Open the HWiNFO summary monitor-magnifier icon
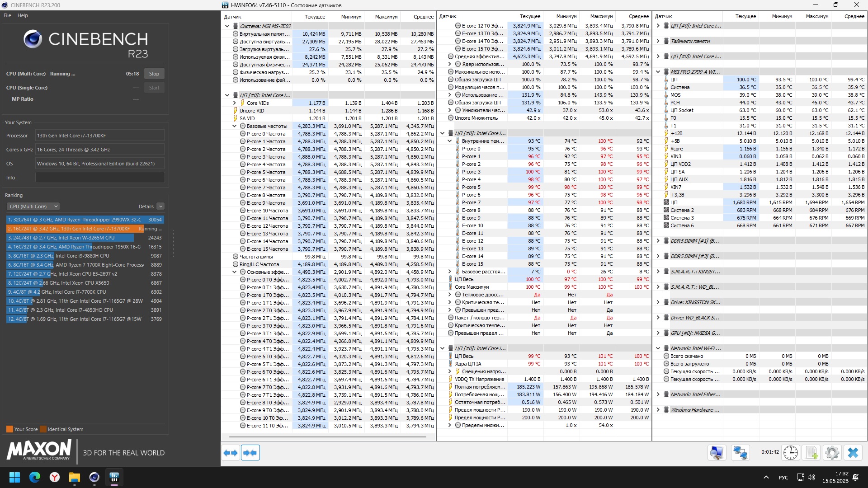 pyautogui.click(x=717, y=453)
